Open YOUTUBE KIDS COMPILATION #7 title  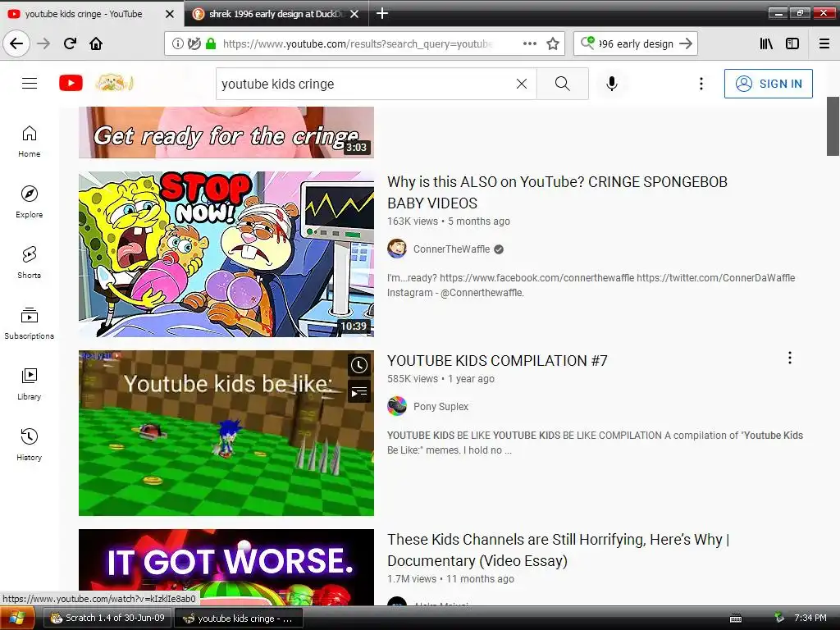pos(497,361)
